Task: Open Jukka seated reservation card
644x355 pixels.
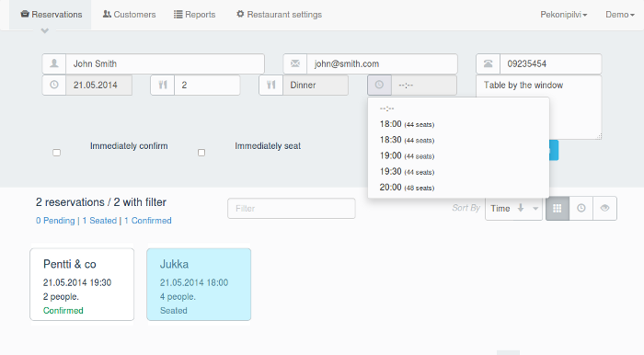Action: 199,284
